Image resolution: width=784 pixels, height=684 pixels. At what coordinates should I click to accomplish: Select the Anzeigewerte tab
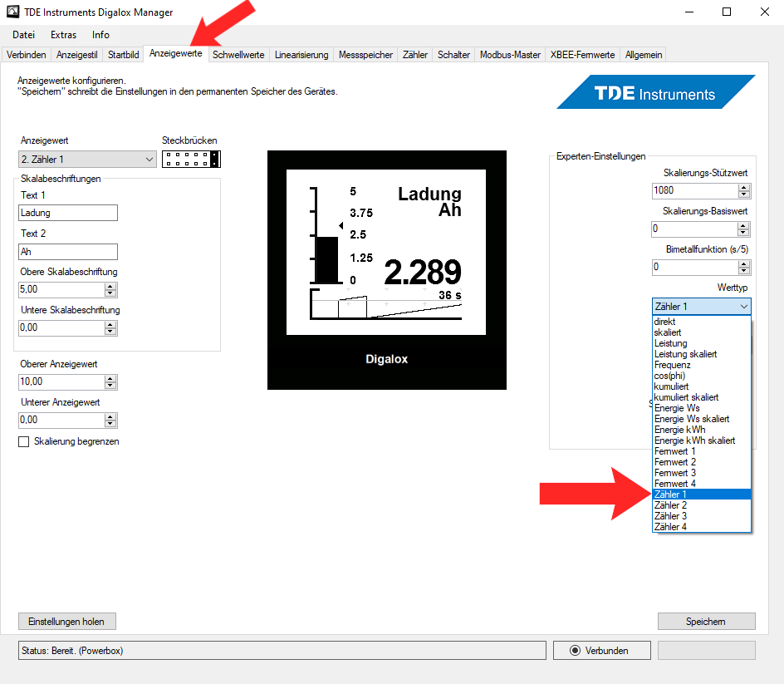coord(175,53)
